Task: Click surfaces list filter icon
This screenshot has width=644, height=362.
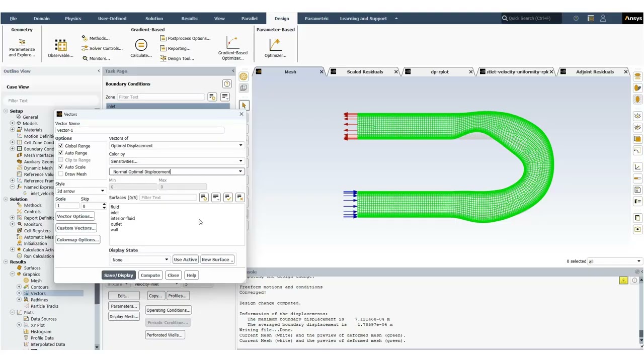Action: click(x=216, y=197)
